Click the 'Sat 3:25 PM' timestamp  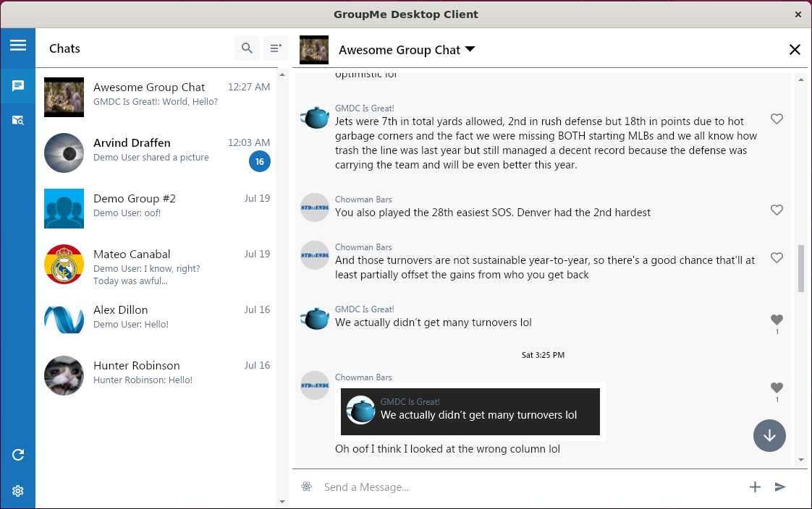point(543,355)
